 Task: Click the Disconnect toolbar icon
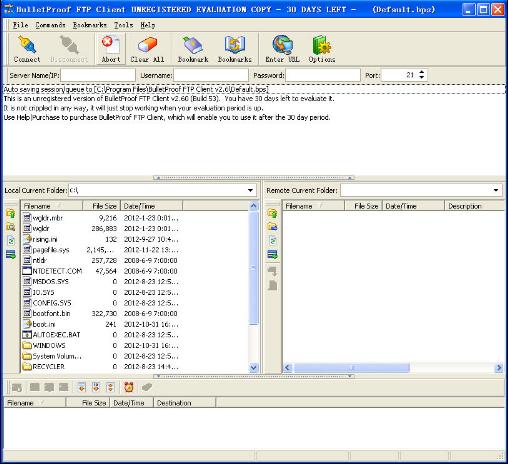69,49
